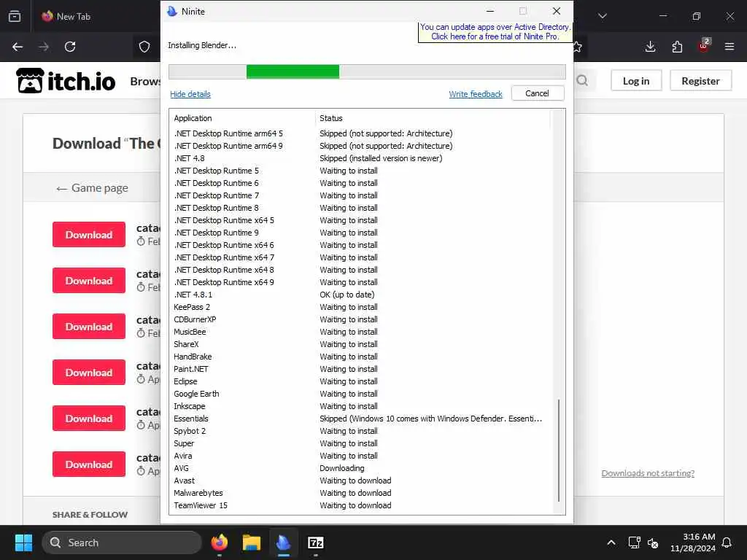The image size is (747, 560).
Task: Click the Ninite details list scrollbar
Action: pos(559,450)
